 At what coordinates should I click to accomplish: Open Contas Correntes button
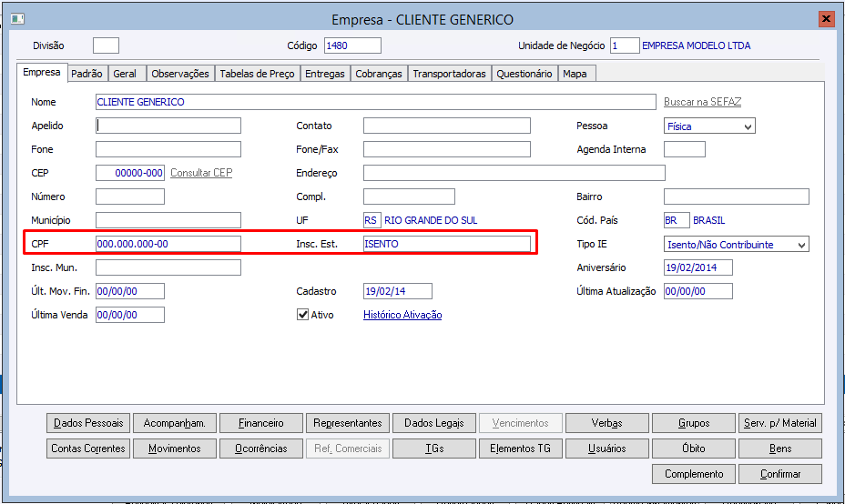tap(88, 449)
